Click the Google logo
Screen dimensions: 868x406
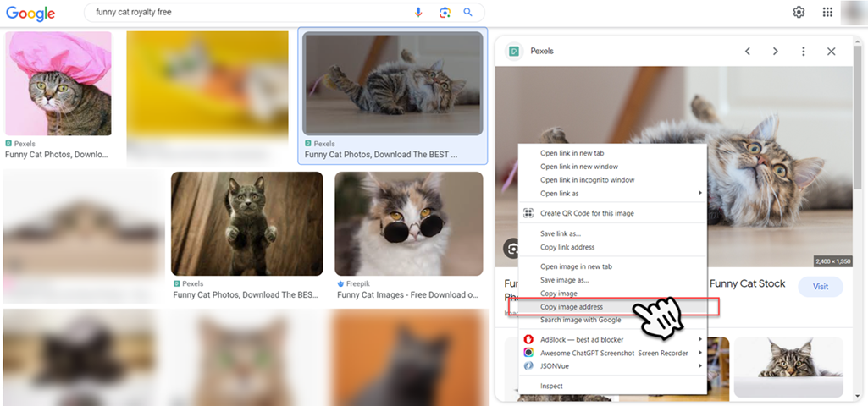(30, 14)
